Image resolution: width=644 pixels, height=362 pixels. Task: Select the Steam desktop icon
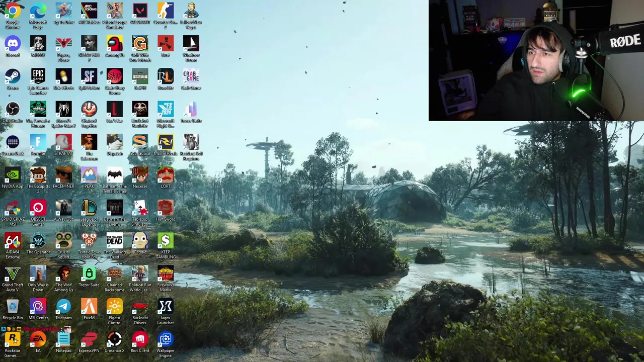click(x=13, y=76)
